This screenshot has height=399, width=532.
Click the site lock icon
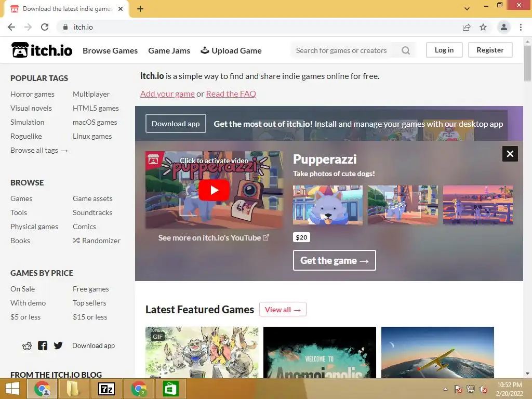click(65, 27)
